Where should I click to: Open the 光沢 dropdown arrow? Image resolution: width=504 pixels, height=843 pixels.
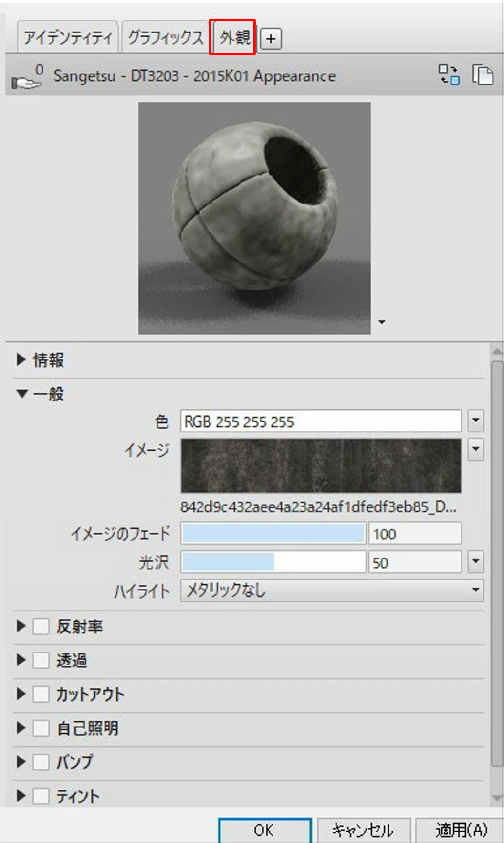point(476,561)
